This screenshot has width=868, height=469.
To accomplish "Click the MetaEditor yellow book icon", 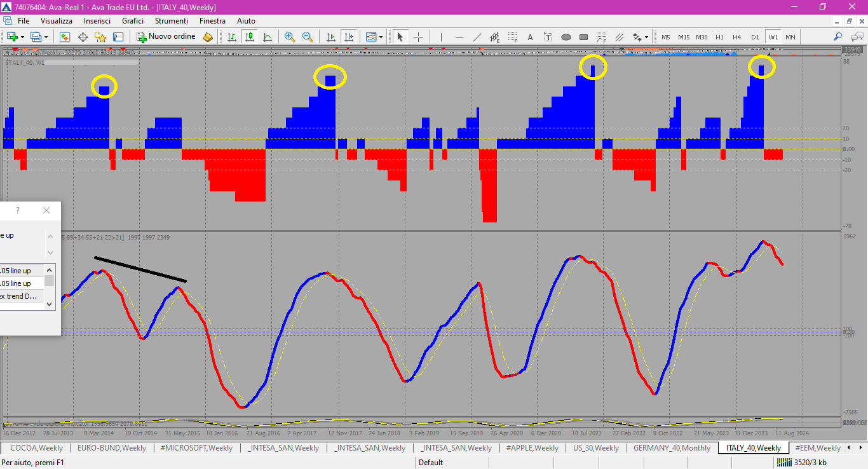I will tap(208, 37).
